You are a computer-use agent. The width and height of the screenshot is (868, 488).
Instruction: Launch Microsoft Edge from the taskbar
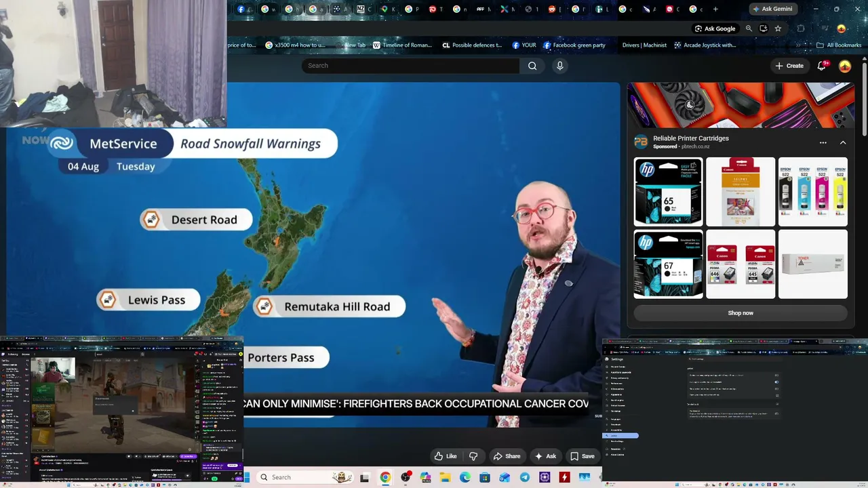coord(465,477)
